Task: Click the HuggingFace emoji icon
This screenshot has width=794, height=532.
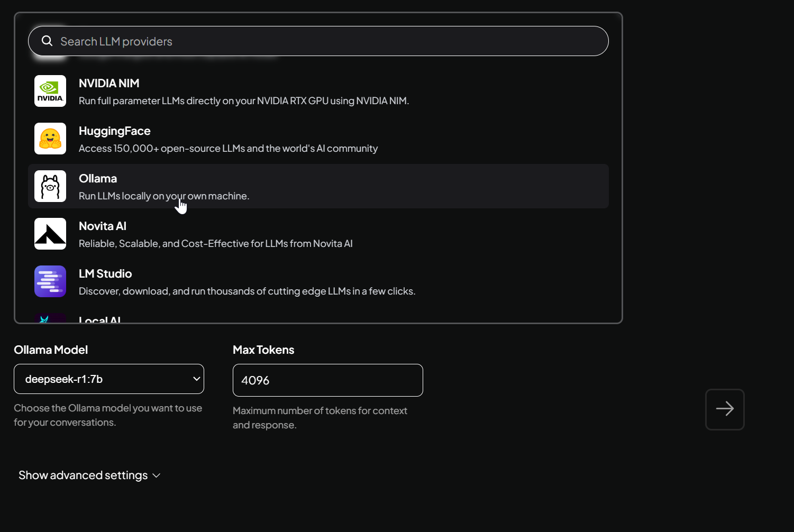Action: tap(50, 139)
